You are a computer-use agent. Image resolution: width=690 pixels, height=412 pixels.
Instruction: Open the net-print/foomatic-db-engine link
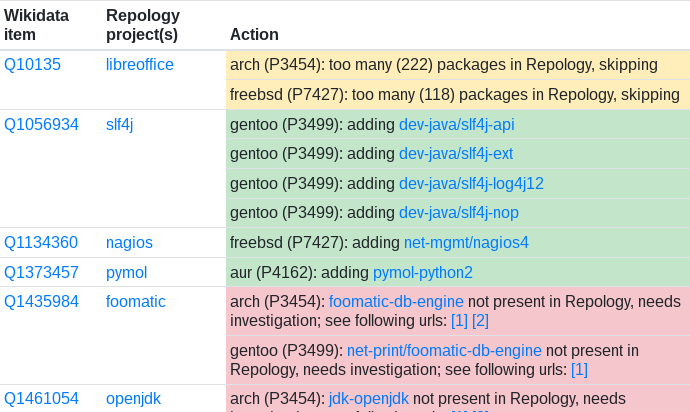tap(444, 350)
